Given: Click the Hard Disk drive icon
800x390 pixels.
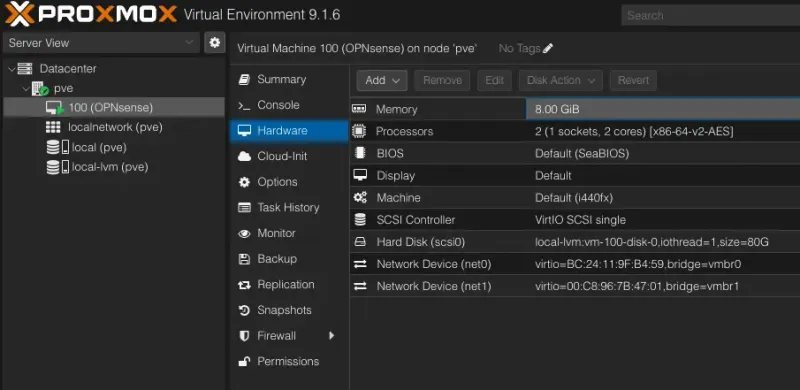Looking at the screenshot, I should click(360, 242).
